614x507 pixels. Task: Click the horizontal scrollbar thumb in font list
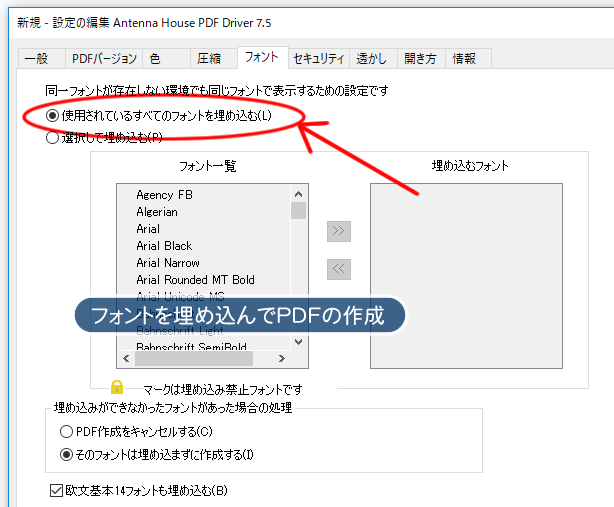click(194, 359)
